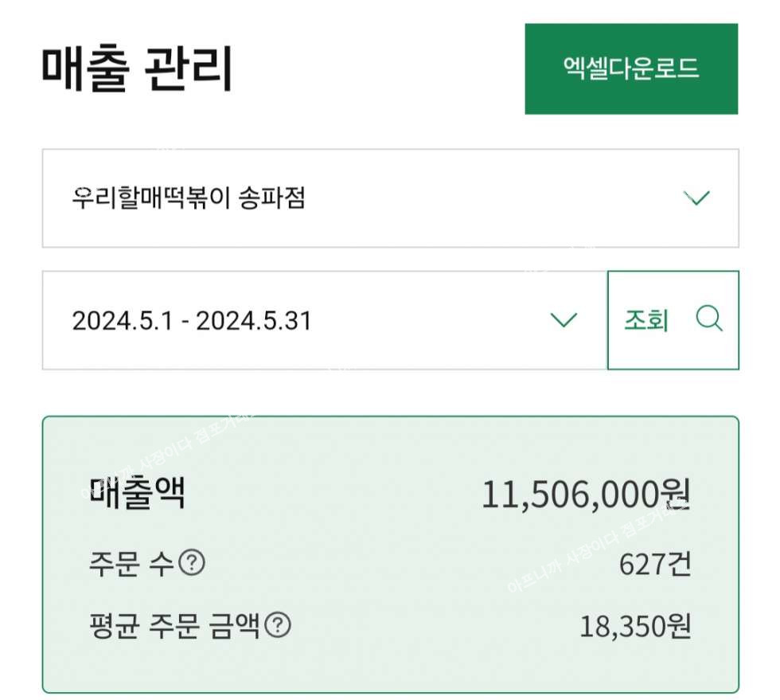Open the 주문 수 help tooltip icon

click(192, 564)
